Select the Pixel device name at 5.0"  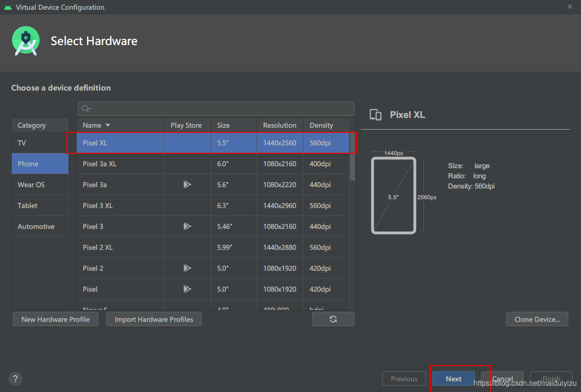(90, 289)
